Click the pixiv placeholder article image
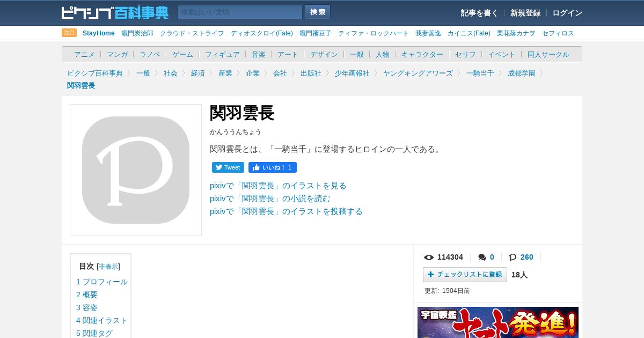The image size is (644, 338). pyautogui.click(x=136, y=170)
